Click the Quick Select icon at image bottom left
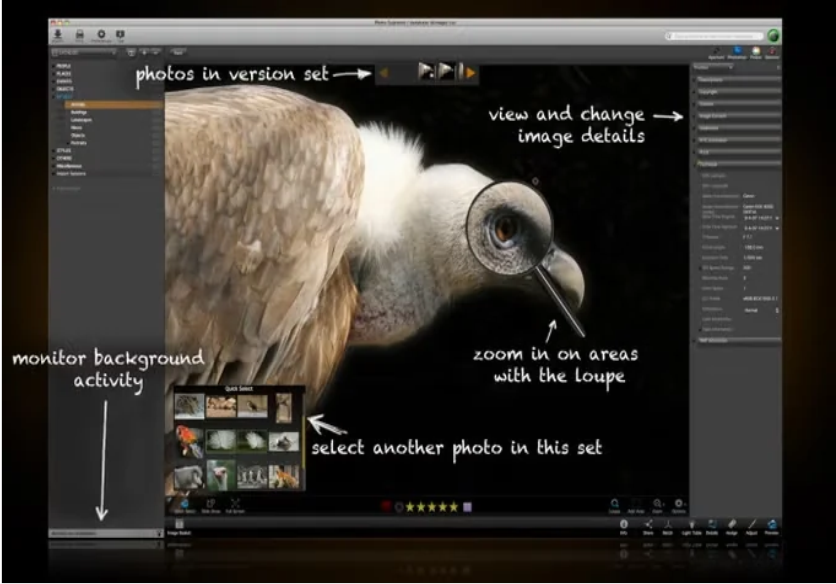Screen dimensions: 836x584 pyautogui.click(x=185, y=506)
